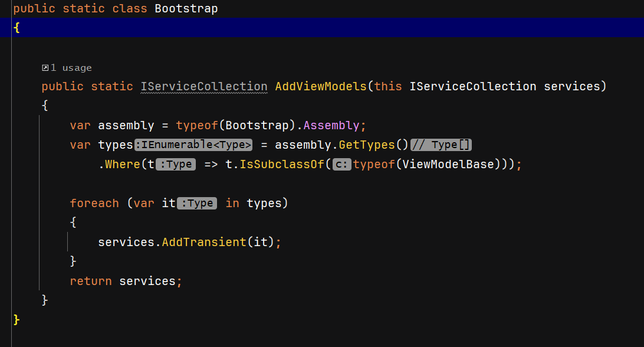Click the AddViewModels method name

point(321,86)
